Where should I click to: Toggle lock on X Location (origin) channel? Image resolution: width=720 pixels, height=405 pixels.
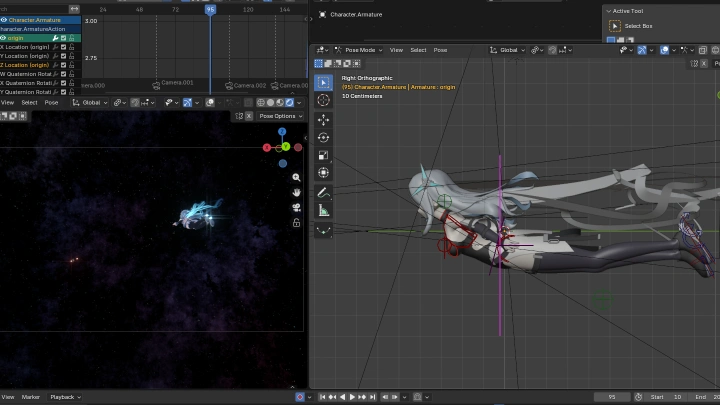[x=72, y=47]
